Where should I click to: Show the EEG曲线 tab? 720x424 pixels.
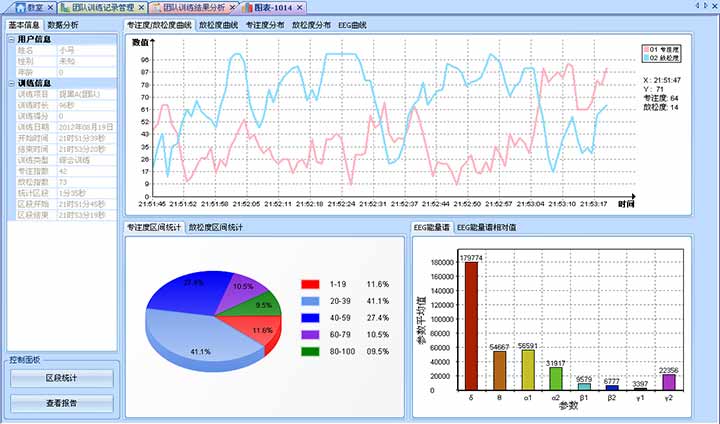coord(354,23)
